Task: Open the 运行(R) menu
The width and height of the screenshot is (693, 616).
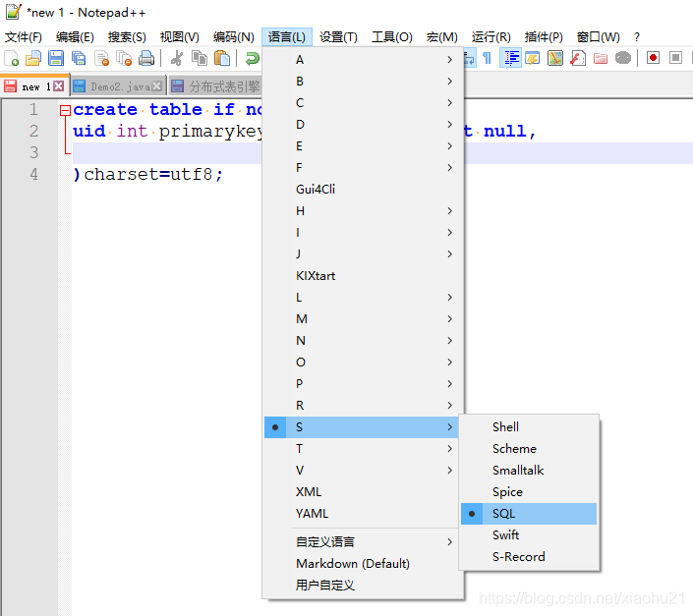Action: point(491,37)
